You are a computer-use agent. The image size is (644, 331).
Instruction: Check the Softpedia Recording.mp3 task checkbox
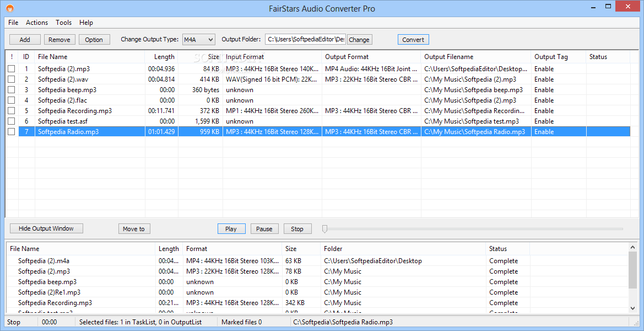tap(12, 110)
